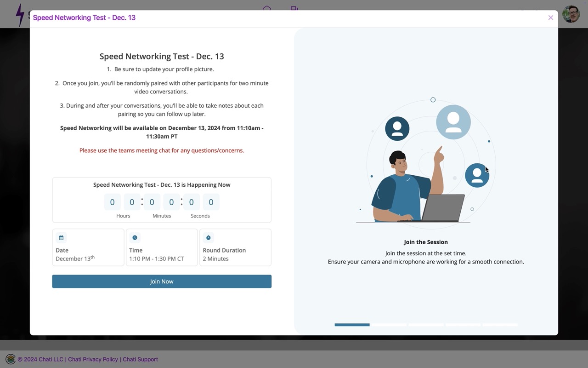Open the Chati Support link
This screenshot has width=588, height=368.
[140, 359]
